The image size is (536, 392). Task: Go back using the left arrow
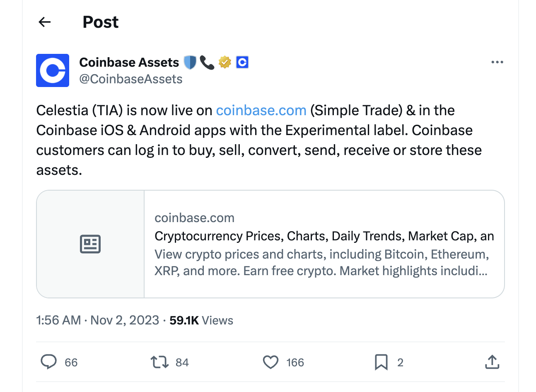click(44, 22)
